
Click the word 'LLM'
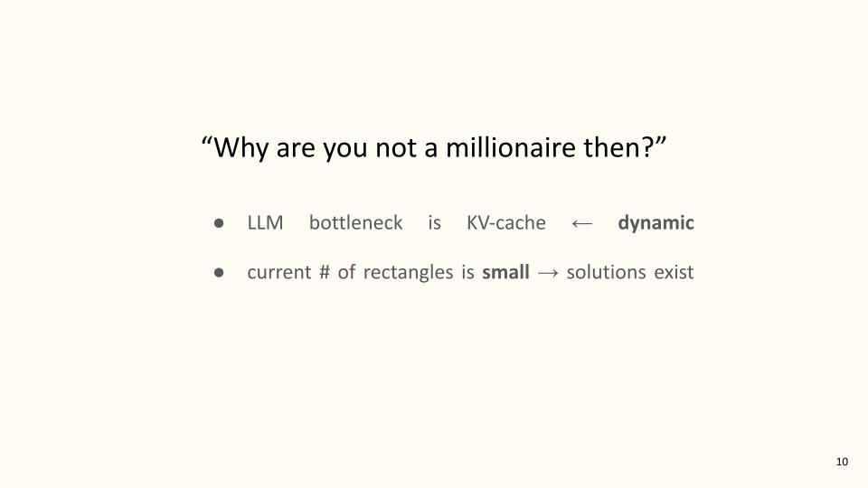click(x=265, y=223)
